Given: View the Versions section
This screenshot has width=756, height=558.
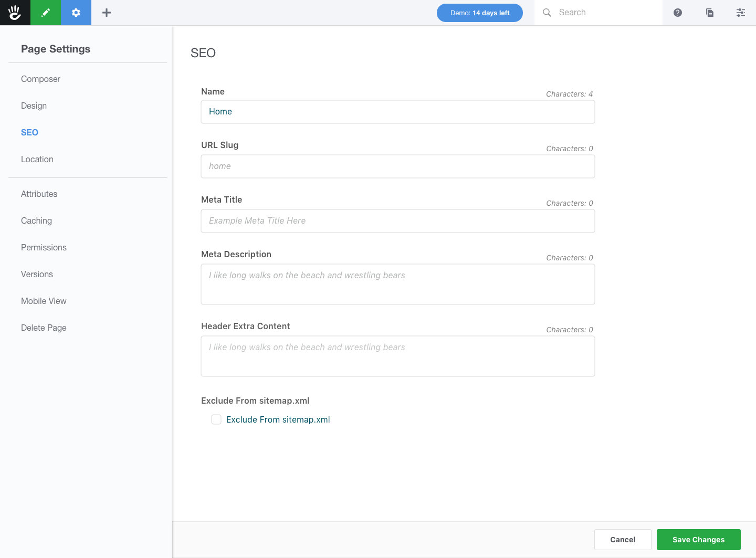Looking at the screenshot, I should [x=37, y=274].
